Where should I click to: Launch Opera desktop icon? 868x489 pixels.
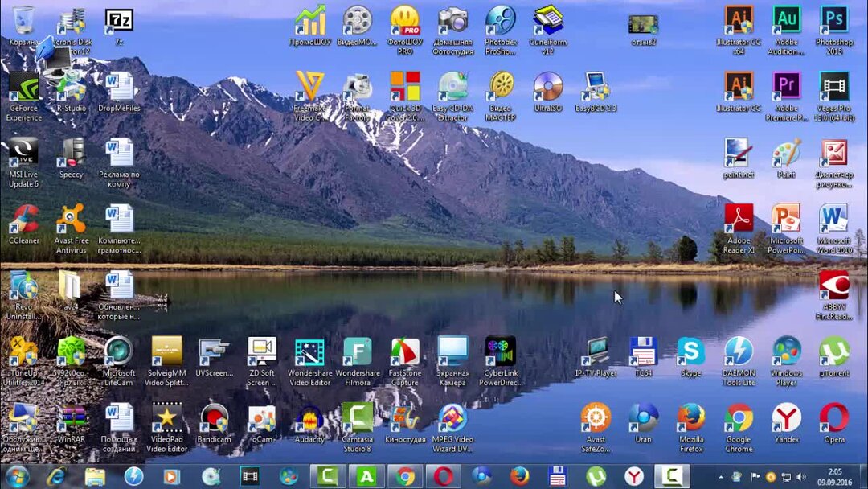pos(834,423)
